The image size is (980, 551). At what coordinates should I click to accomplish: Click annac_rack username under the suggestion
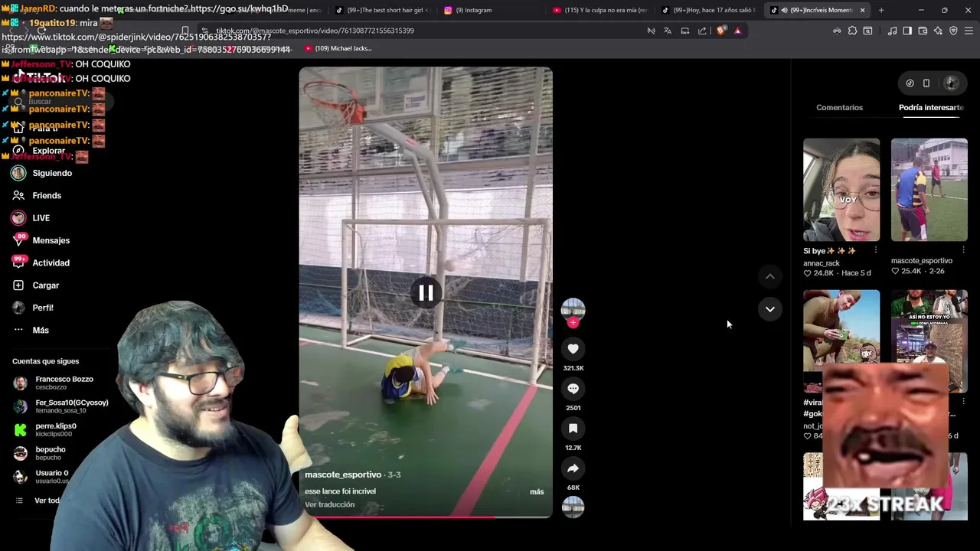[x=822, y=263]
